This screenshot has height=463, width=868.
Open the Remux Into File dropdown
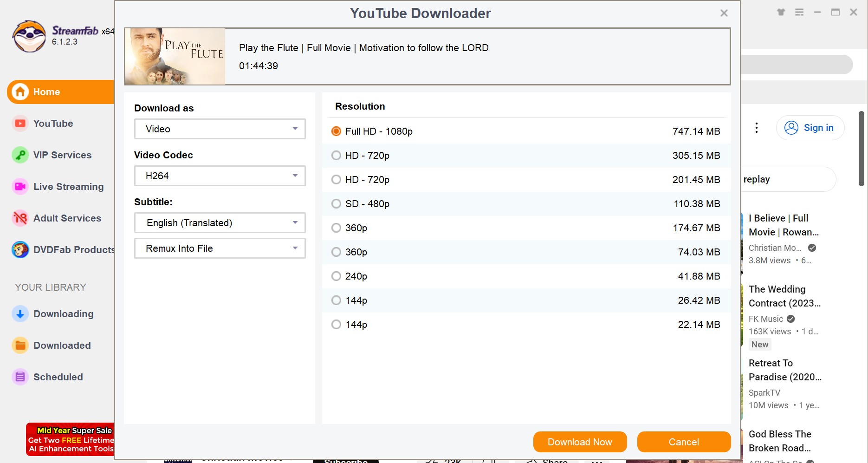tap(220, 248)
